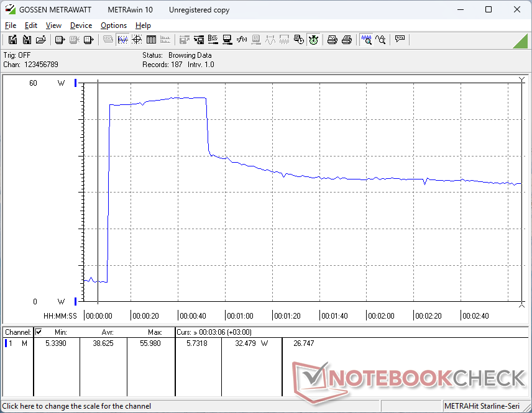Open the f(x) math function icon

[x=242, y=40]
